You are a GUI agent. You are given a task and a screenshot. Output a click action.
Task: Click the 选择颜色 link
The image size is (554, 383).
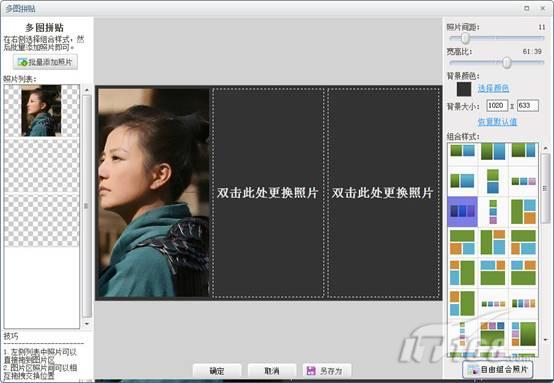pyautogui.click(x=493, y=88)
